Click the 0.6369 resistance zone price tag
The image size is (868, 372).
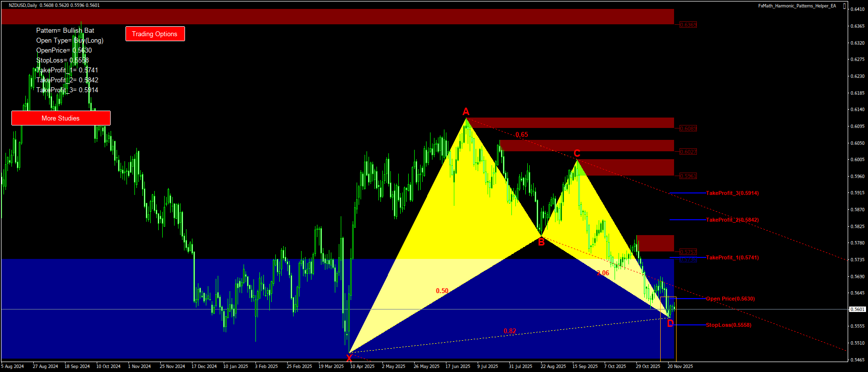[688, 25]
